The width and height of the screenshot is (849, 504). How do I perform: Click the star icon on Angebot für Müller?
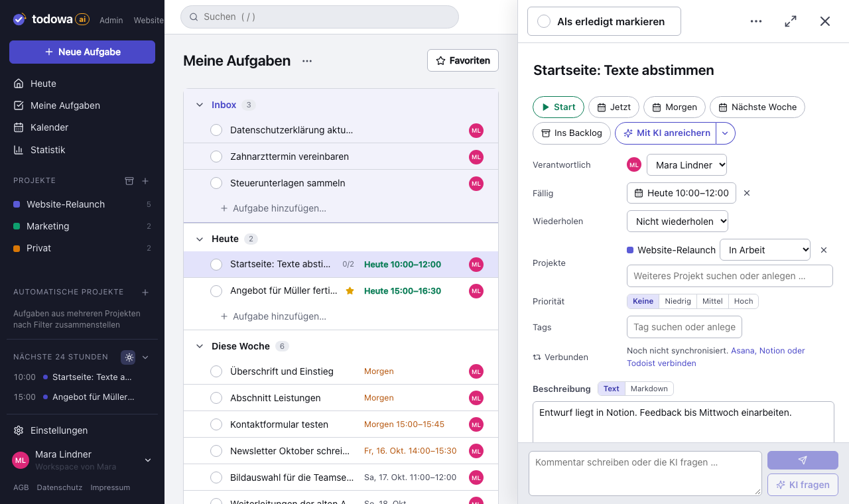(350, 291)
